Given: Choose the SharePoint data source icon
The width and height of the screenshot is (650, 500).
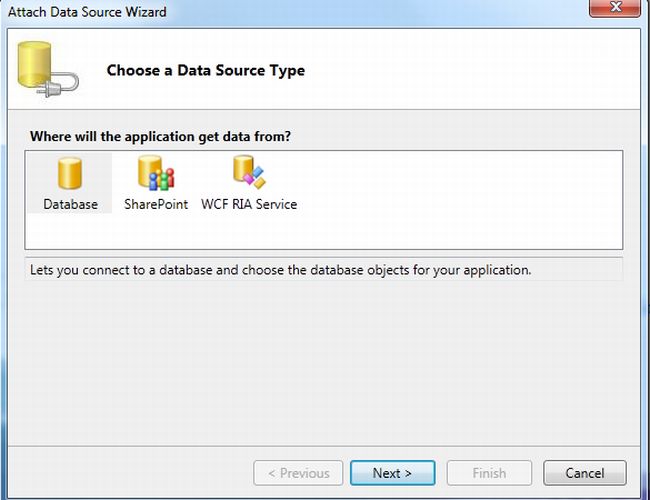Looking at the screenshot, I should point(156,173).
